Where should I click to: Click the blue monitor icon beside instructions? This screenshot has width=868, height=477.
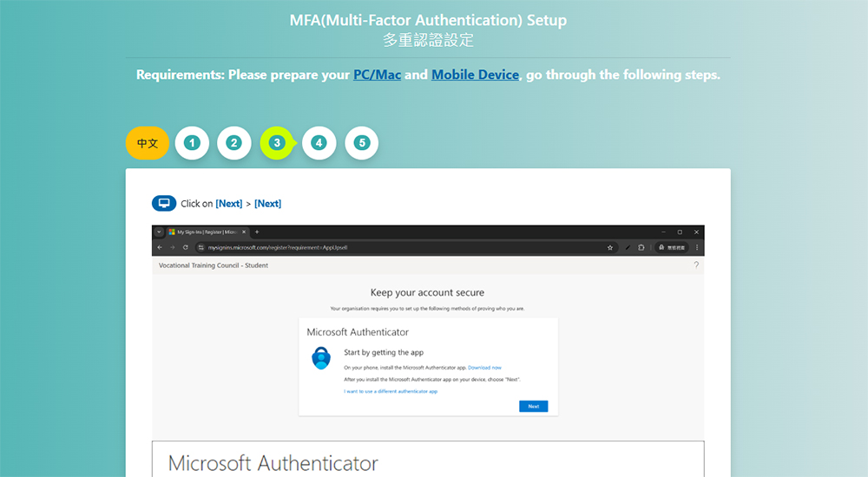tap(164, 204)
